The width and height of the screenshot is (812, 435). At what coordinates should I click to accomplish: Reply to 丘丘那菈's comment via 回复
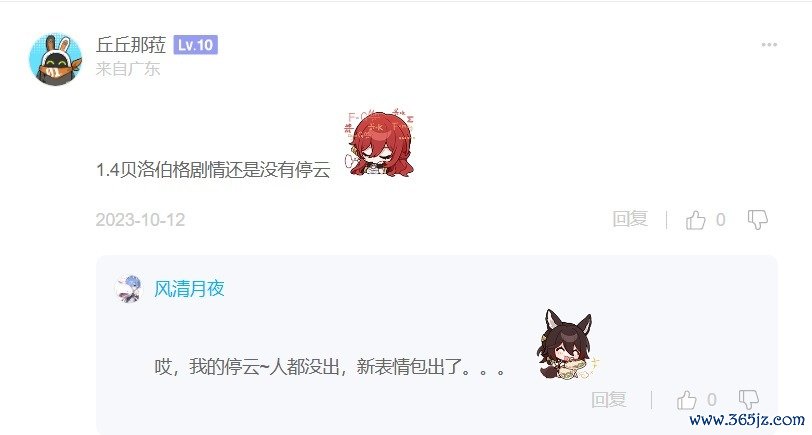point(630,219)
